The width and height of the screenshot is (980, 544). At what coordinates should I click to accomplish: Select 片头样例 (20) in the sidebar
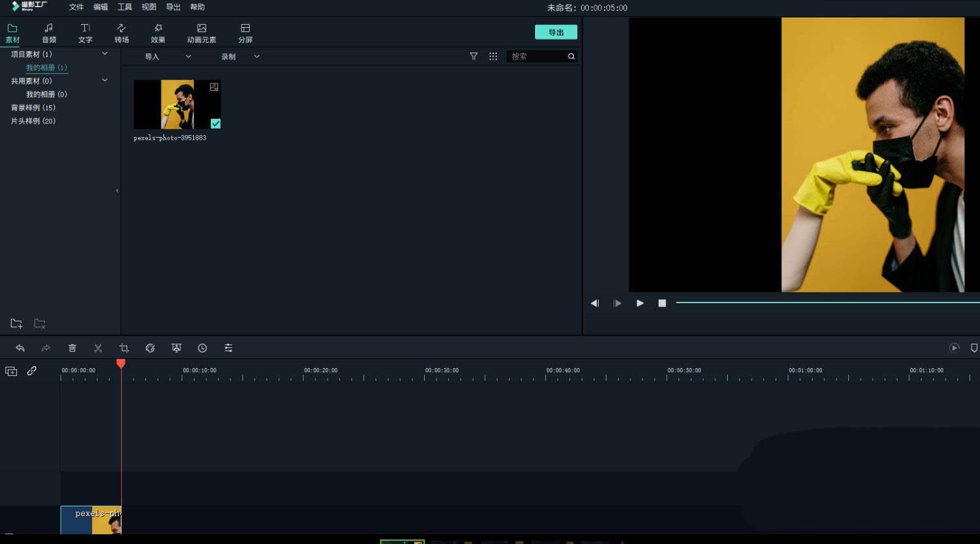click(33, 121)
